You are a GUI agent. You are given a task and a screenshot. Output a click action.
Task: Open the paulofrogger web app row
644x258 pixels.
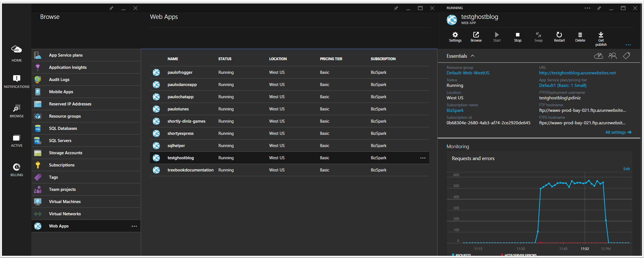point(290,72)
